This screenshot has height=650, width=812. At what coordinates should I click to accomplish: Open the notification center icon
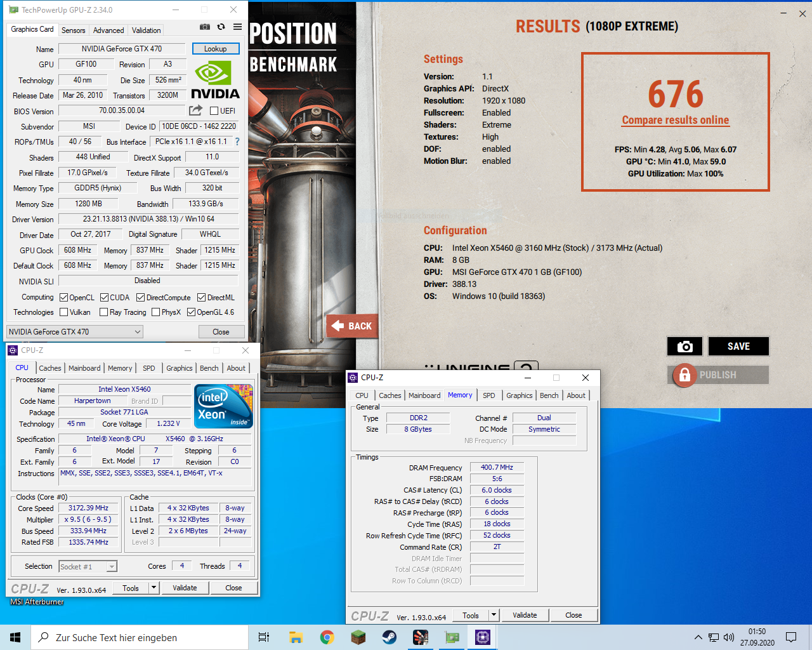click(791, 637)
